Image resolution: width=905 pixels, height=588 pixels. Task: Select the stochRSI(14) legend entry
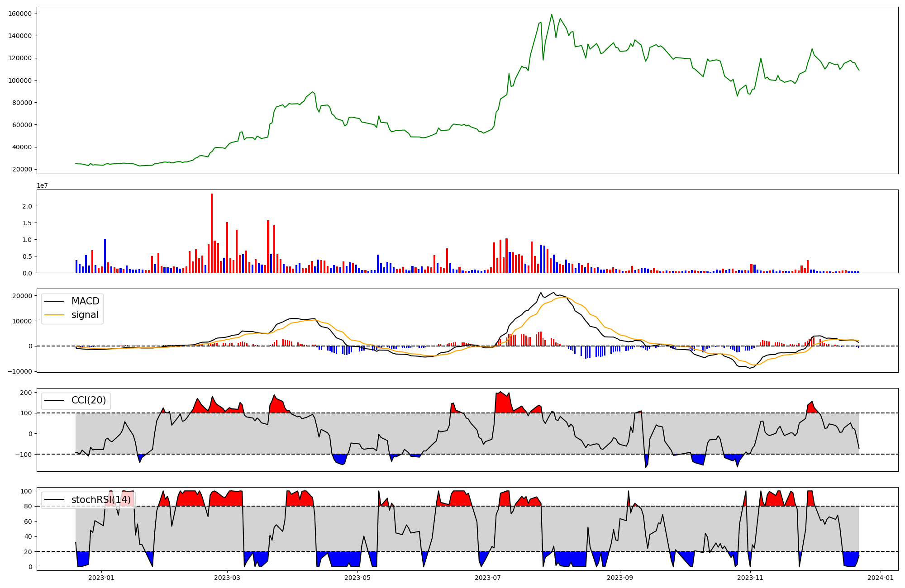[x=100, y=499]
